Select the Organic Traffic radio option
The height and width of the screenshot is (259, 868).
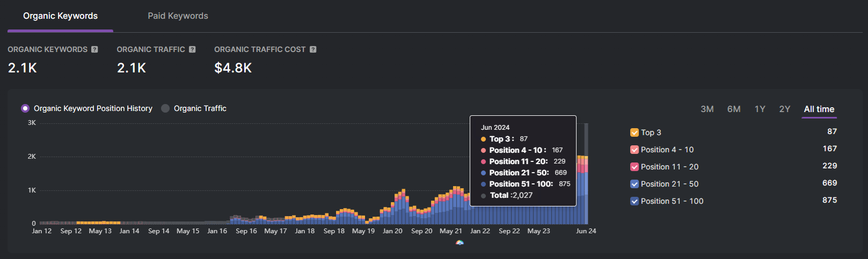tap(165, 108)
